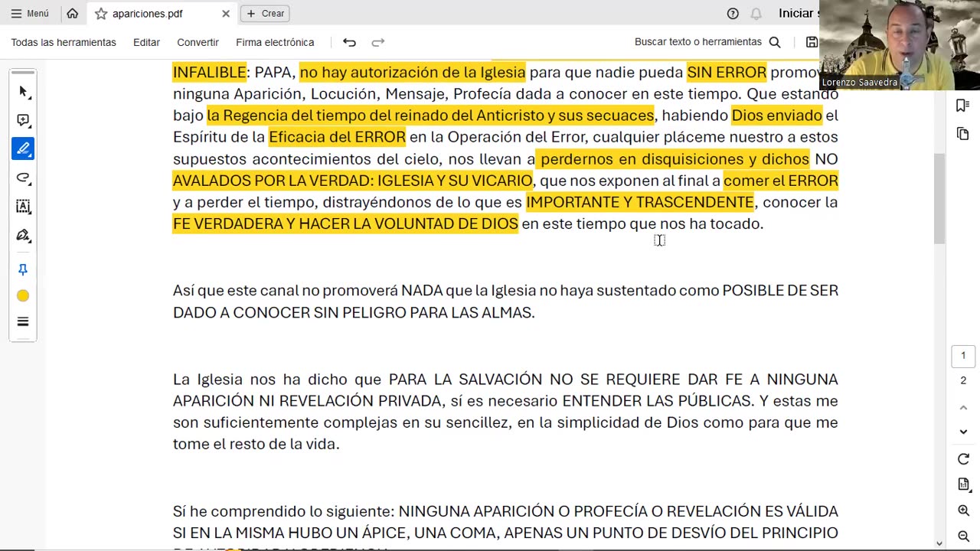
Task: Open Todas las herramientas panel
Action: [x=64, y=42]
